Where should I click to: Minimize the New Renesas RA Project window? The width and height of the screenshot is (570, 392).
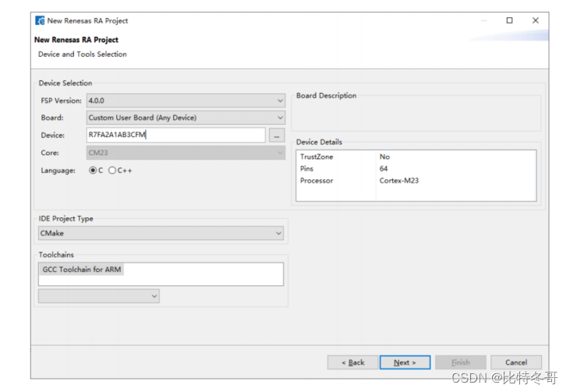484,20
